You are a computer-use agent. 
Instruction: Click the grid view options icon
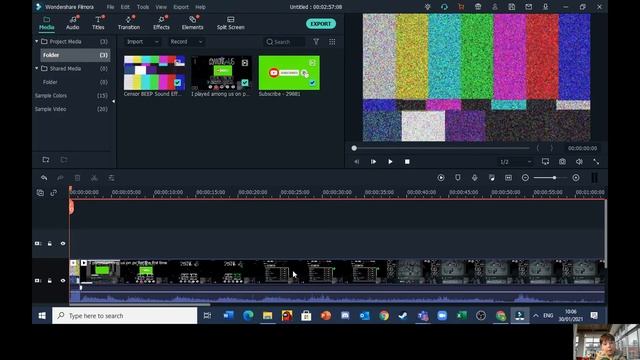click(x=332, y=42)
